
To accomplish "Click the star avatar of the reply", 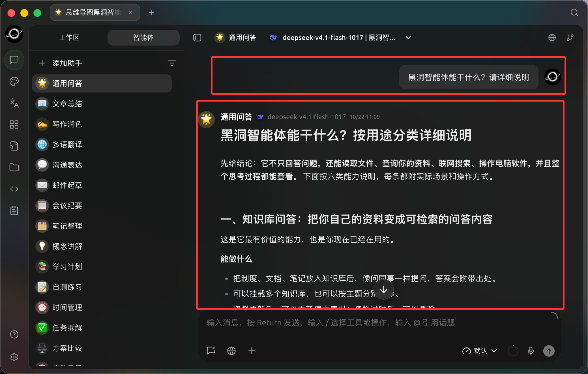I will [x=206, y=119].
